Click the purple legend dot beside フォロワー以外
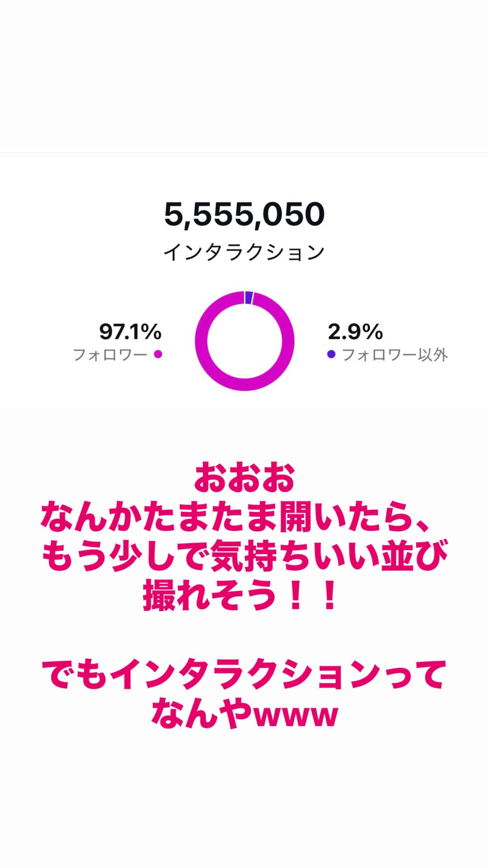Image resolution: width=488 pixels, height=868 pixels. point(331,354)
